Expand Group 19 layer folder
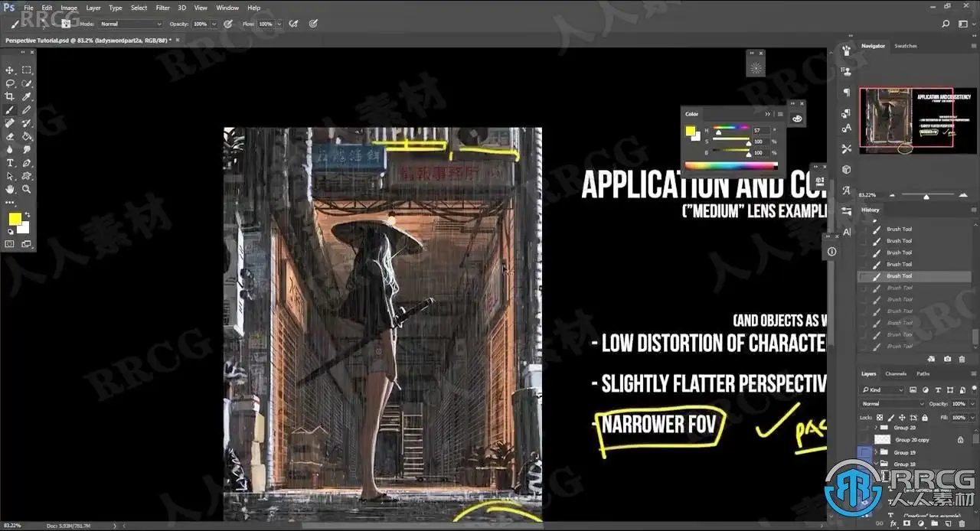The height and width of the screenshot is (531, 980). (x=877, y=452)
